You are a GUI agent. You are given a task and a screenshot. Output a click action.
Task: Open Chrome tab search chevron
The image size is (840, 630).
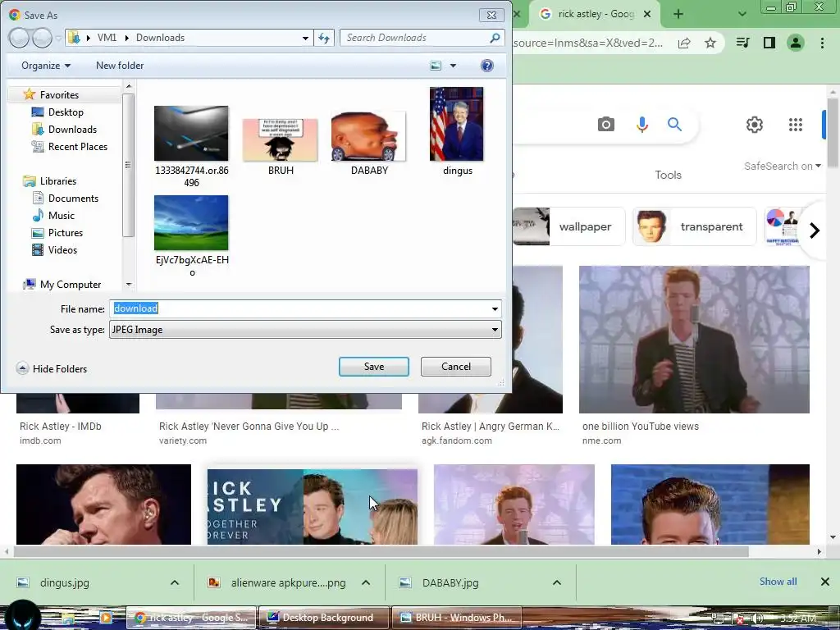[x=742, y=14]
